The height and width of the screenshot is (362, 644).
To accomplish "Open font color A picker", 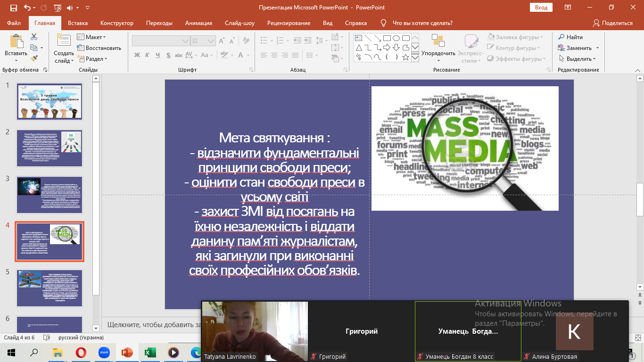I will pos(240,55).
